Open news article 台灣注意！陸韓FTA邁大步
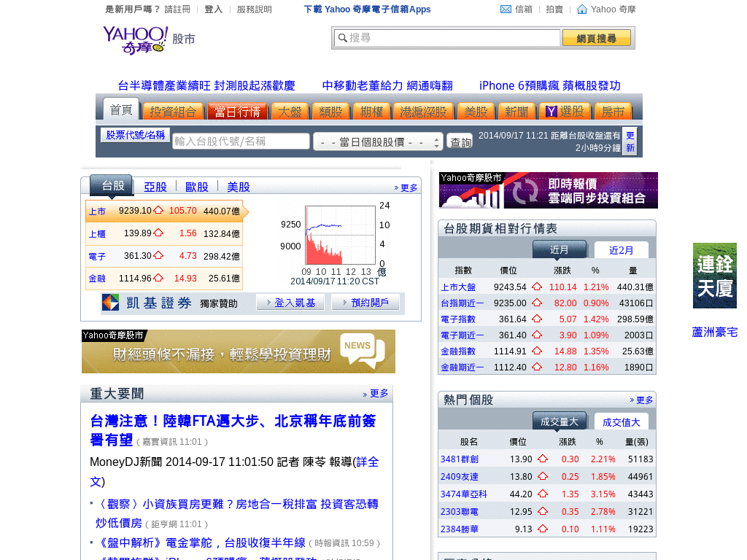This screenshot has height=560, width=747. [233, 430]
